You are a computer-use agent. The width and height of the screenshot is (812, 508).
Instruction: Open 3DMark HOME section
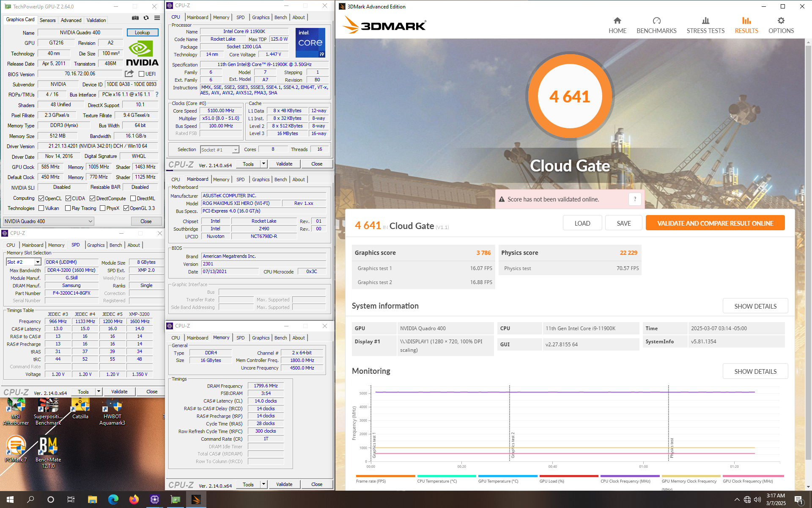617,25
